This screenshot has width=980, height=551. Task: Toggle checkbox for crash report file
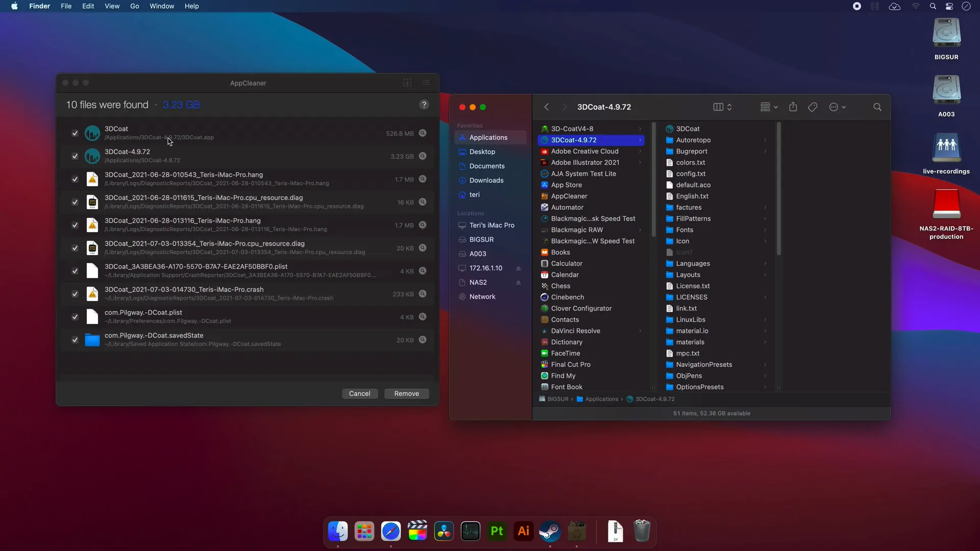[x=75, y=294]
